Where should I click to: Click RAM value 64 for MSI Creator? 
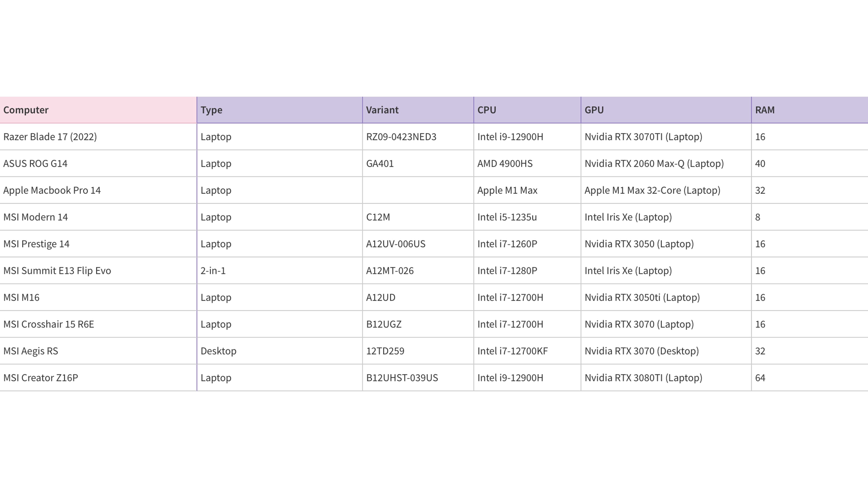(x=810, y=378)
